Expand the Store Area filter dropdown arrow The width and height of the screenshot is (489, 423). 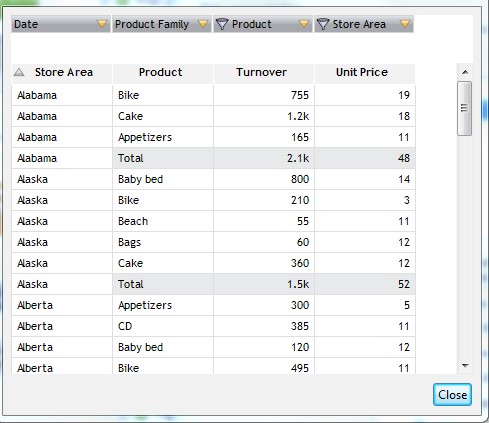click(405, 24)
